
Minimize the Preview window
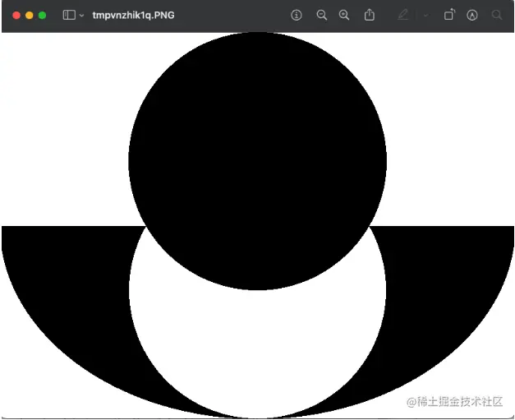click(x=30, y=16)
